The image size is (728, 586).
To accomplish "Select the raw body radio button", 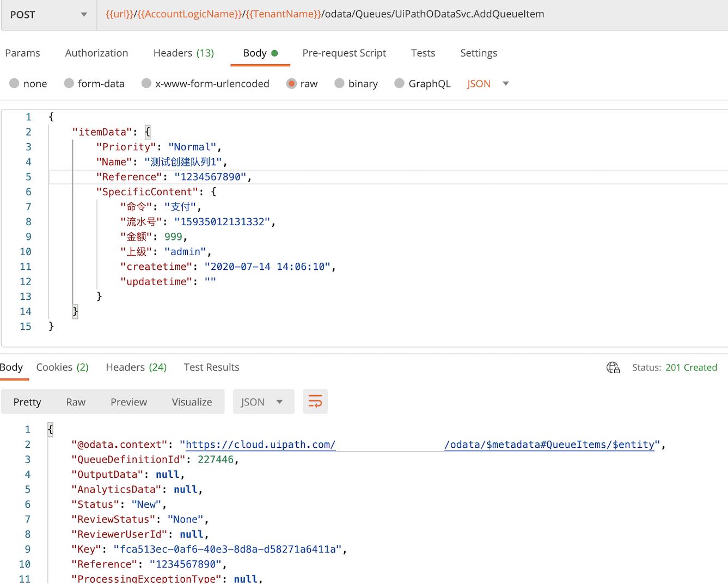I will (291, 83).
